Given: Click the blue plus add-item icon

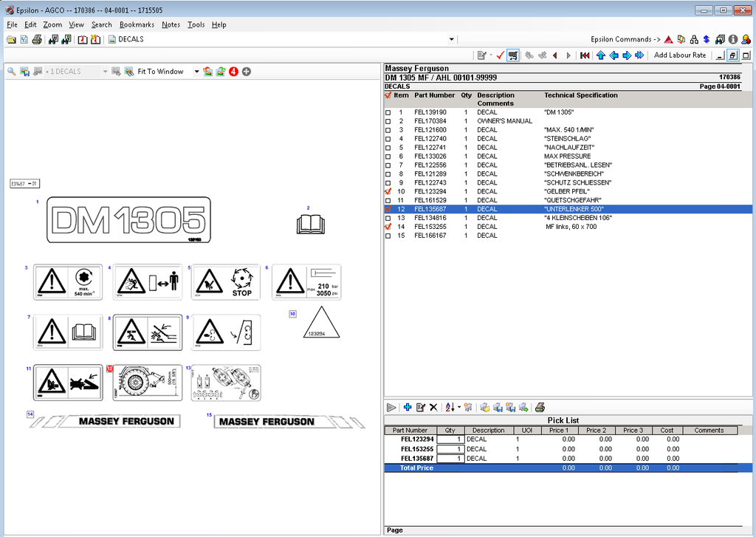Looking at the screenshot, I should click(407, 407).
